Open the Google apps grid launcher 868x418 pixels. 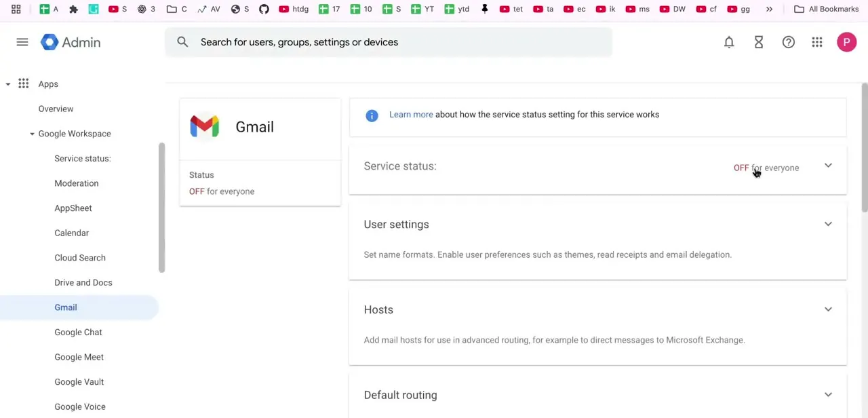pyautogui.click(x=817, y=42)
